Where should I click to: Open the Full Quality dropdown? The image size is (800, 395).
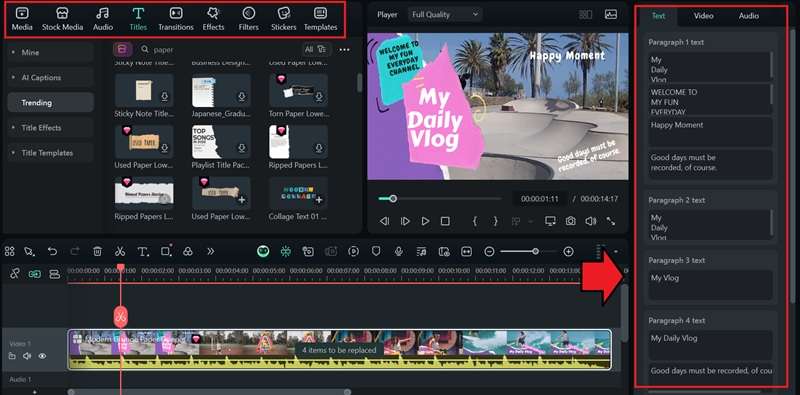[445, 15]
